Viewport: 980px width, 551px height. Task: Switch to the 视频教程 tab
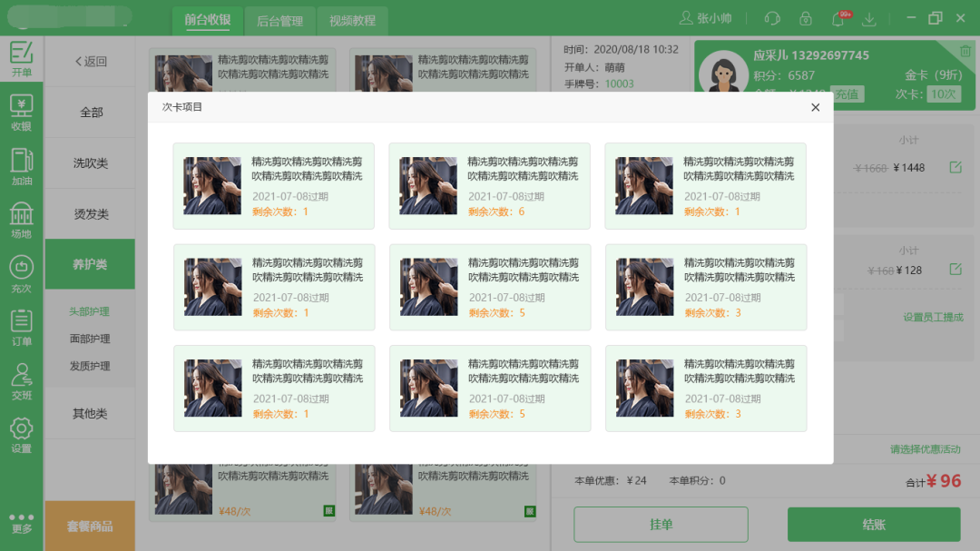(x=352, y=21)
